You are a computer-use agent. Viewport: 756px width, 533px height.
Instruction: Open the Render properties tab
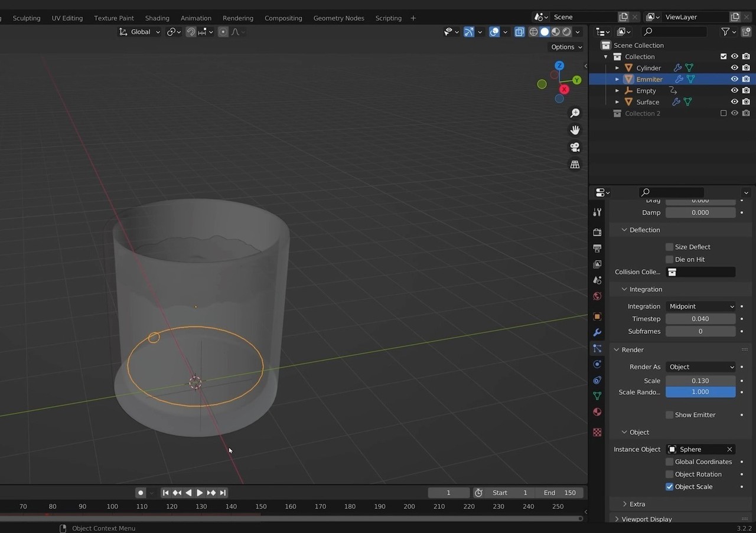pyautogui.click(x=597, y=232)
